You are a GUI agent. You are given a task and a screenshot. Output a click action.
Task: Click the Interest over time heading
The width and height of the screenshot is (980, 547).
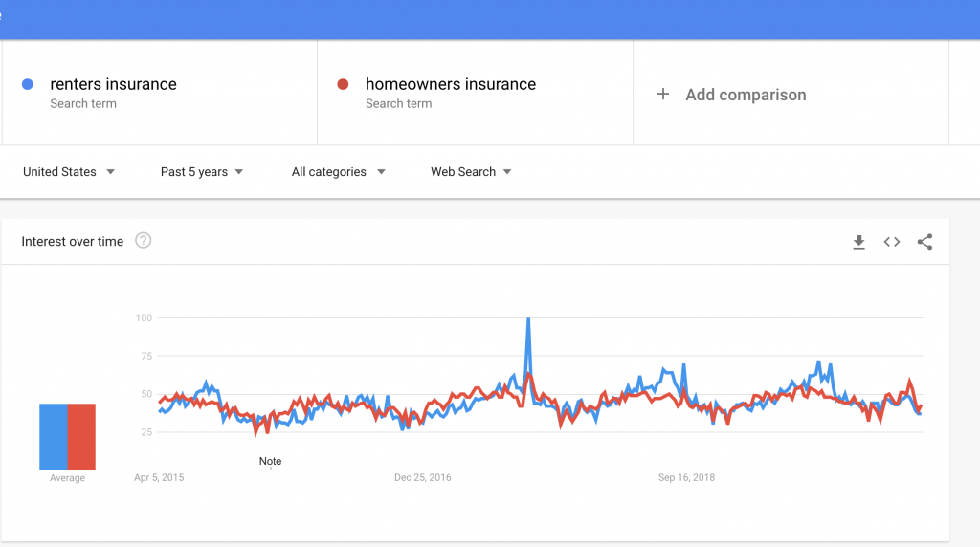[73, 242]
